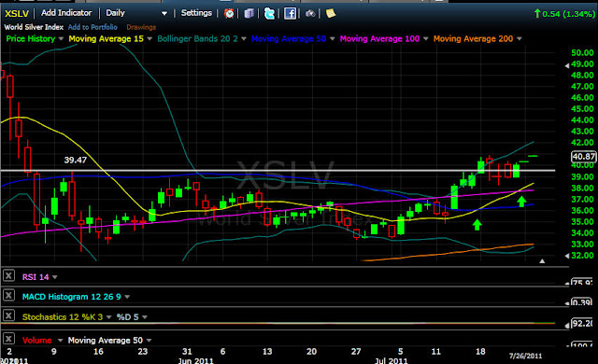Close the Volume indicator panel

[x=8, y=339]
